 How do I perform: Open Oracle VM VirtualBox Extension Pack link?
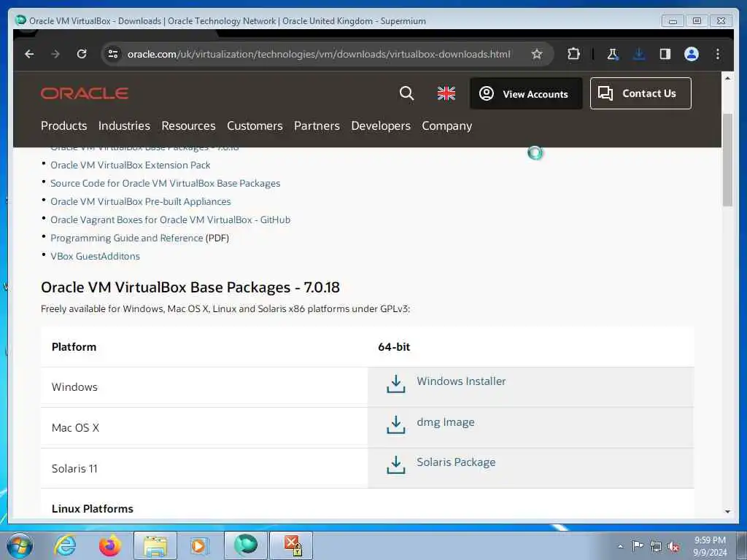point(131,166)
